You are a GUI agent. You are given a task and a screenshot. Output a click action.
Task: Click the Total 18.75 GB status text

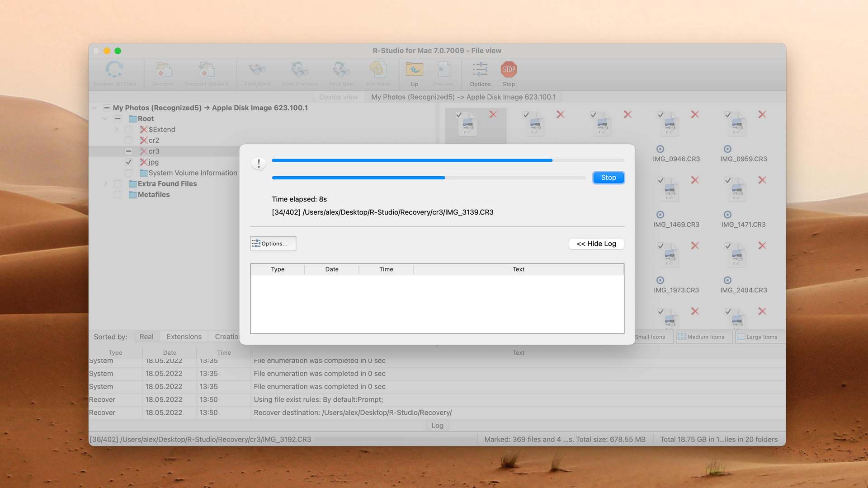pos(719,440)
